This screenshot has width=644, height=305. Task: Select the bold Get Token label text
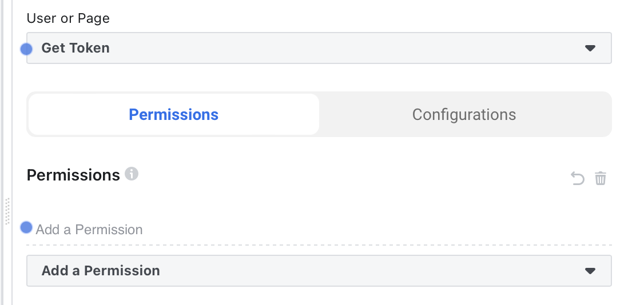point(75,48)
